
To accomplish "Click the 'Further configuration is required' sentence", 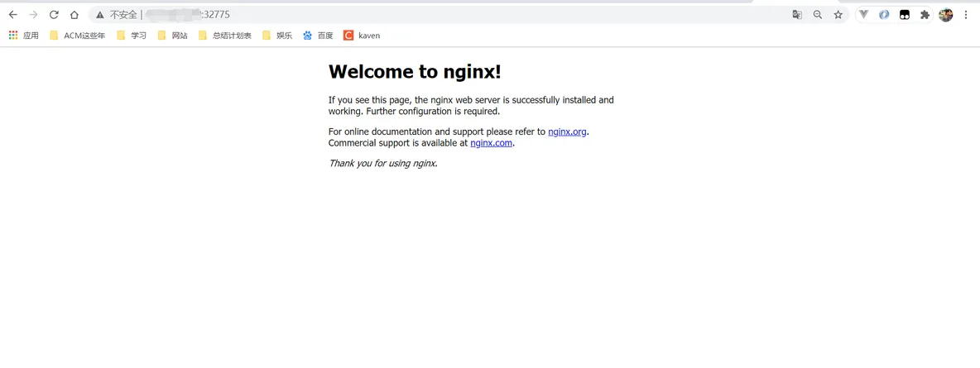I will tap(433, 112).
